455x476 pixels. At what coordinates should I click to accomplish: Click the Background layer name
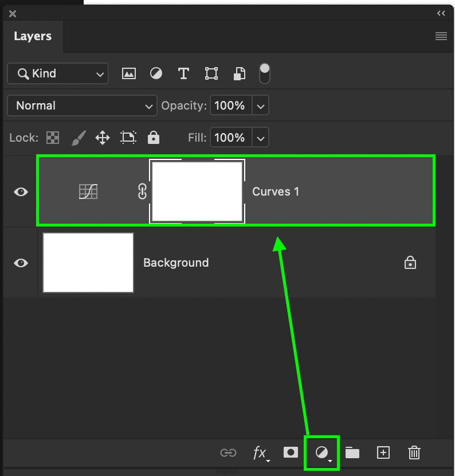(x=176, y=263)
